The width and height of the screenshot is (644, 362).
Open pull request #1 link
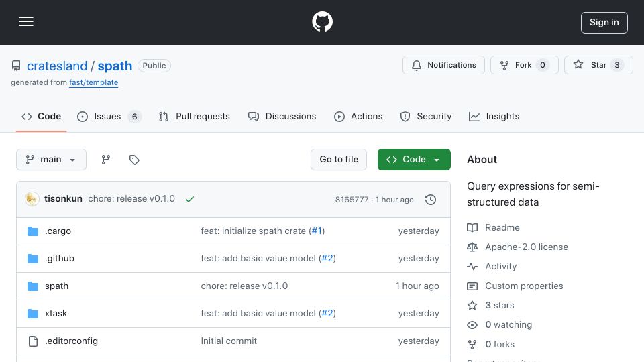[317, 231]
